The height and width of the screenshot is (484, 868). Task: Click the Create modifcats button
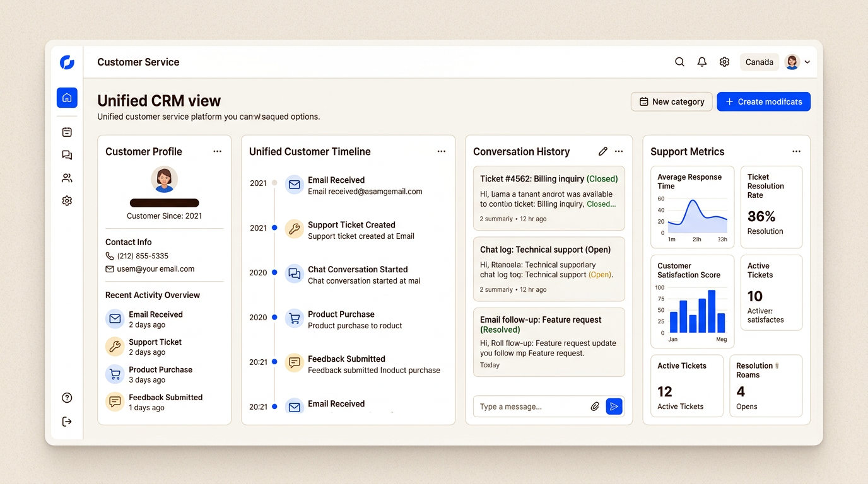coord(763,101)
